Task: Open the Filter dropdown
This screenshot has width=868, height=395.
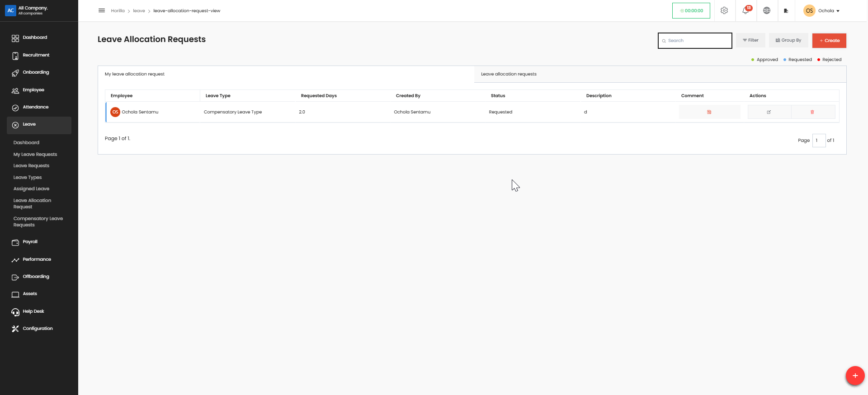Action: 750,40
